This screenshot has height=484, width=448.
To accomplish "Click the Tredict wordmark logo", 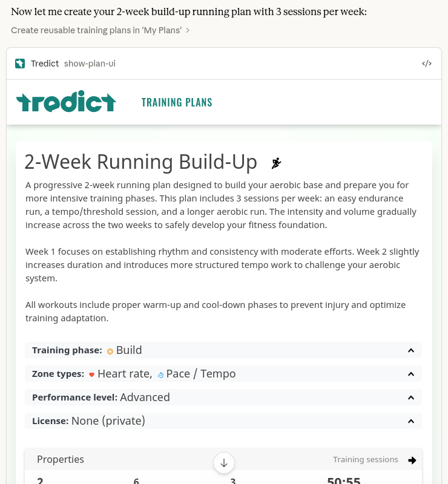I will (x=66, y=102).
